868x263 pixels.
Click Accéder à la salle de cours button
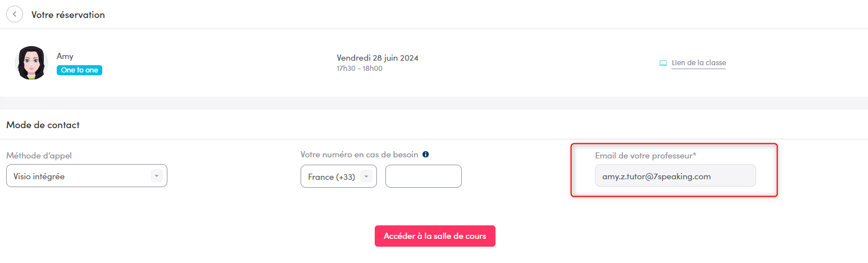click(x=435, y=236)
